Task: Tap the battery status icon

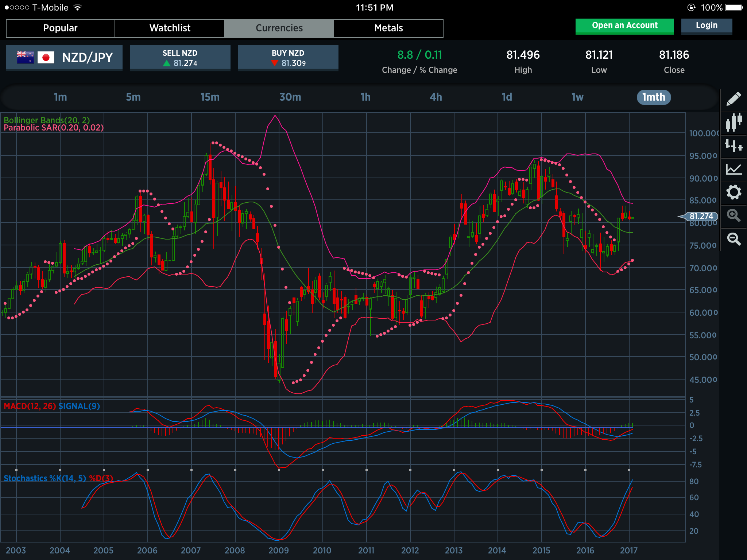Action: pyautogui.click(x=734, y=7)
